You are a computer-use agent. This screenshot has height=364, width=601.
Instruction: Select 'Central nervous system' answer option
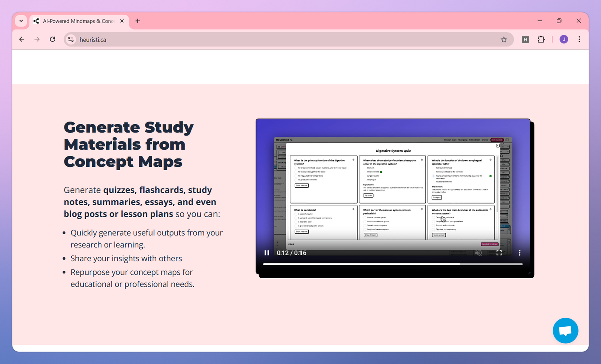[375, 217]
